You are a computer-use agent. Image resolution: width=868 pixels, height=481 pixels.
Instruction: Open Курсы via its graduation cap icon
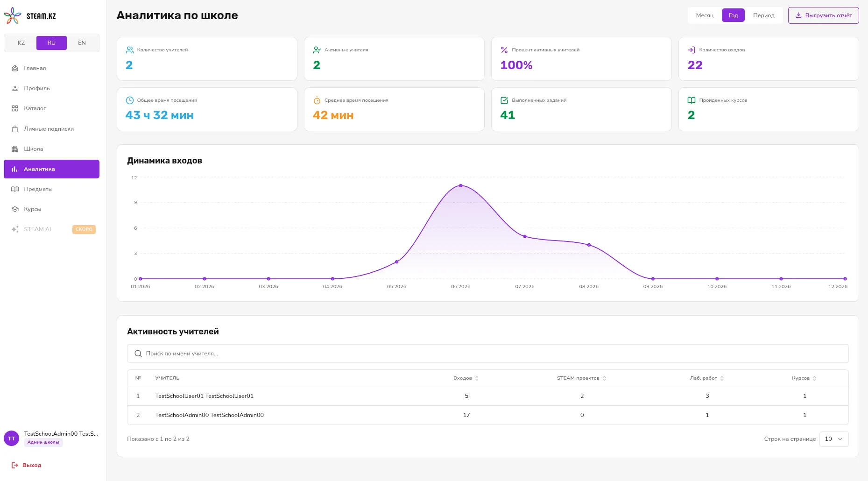pyautogui.click(x=15, y=209)
